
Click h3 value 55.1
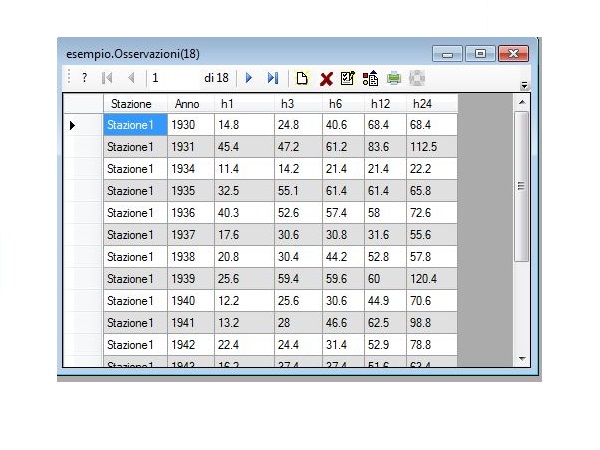pos(298,191)
